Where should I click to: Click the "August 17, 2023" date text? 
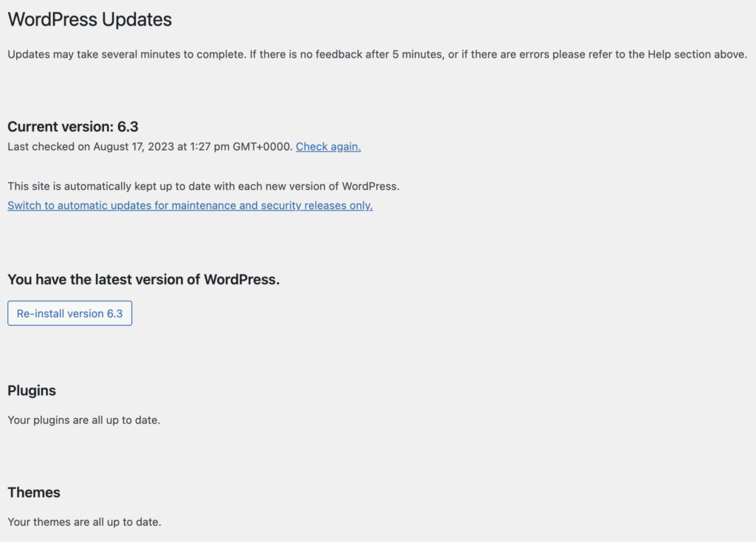(x=134, y=147)
